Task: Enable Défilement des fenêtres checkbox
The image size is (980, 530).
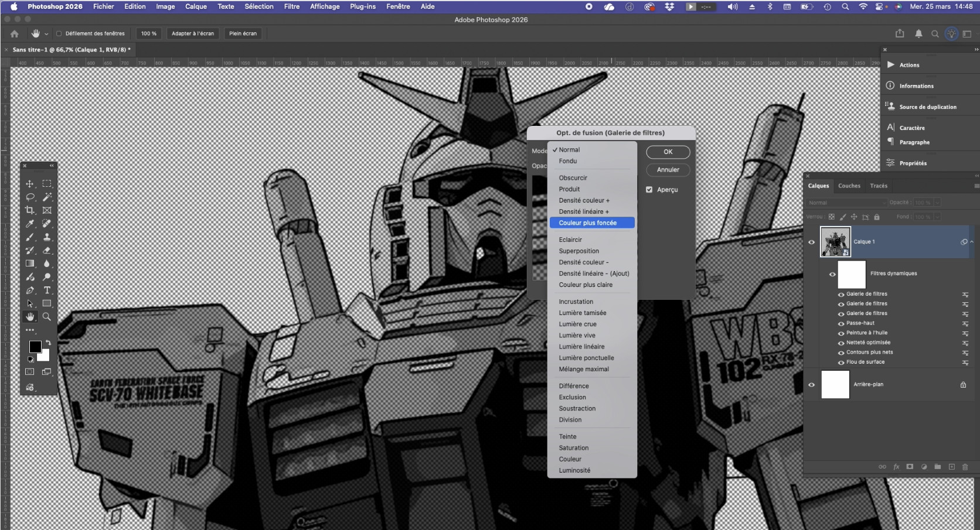Action: click(59, 34)
